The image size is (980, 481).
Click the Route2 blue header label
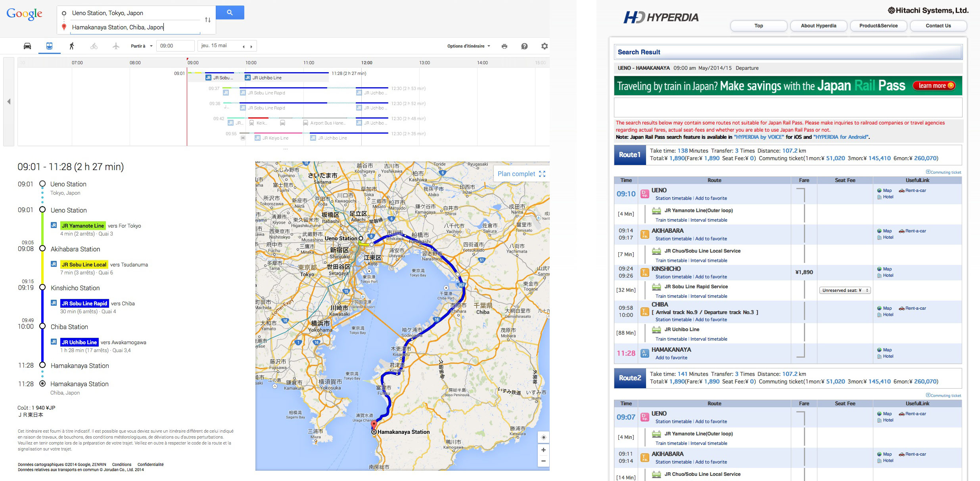coord(630,378)
